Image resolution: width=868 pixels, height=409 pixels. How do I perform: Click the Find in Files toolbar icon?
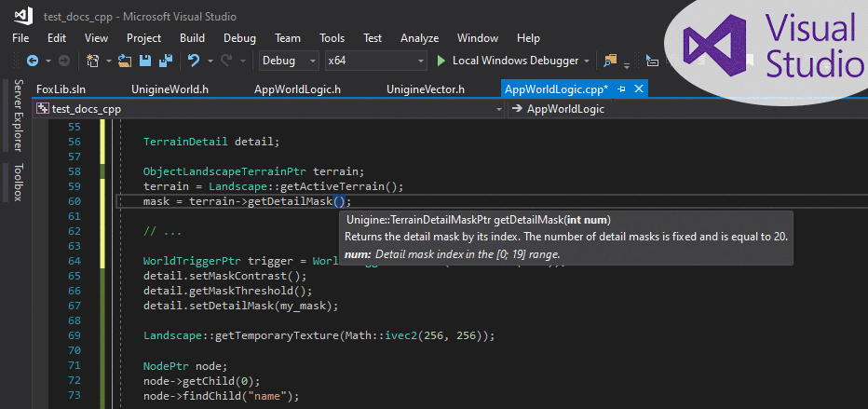pyautogui.click(x=611, y=61)
